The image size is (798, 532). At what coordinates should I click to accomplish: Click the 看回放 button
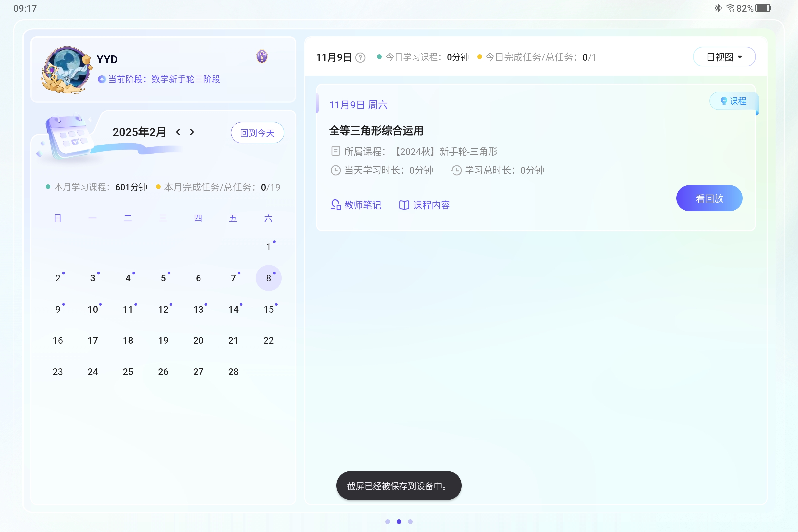[x=709, y=198]
